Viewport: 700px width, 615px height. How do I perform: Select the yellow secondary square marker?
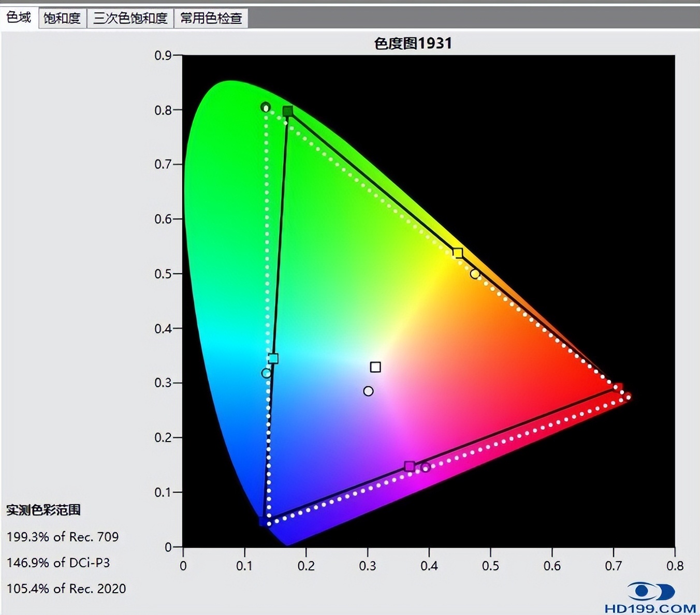tap(458, 253)
